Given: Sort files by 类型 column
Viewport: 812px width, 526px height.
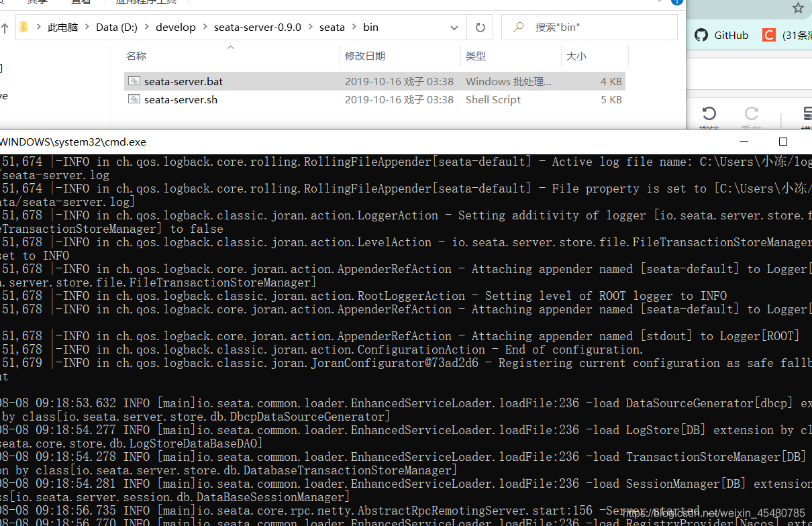Looking at the screenshot, I should pyautogui.click(x=476, y=56).
